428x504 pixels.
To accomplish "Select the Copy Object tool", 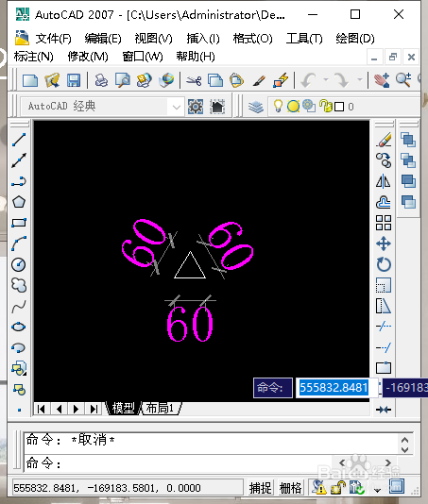I will (384, 160).
